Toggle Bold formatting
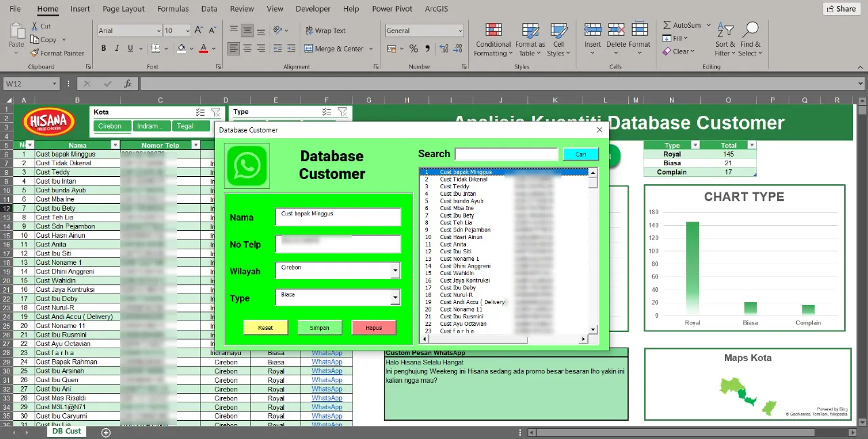Viewport: 868px width, 439px height. (104, 48)
